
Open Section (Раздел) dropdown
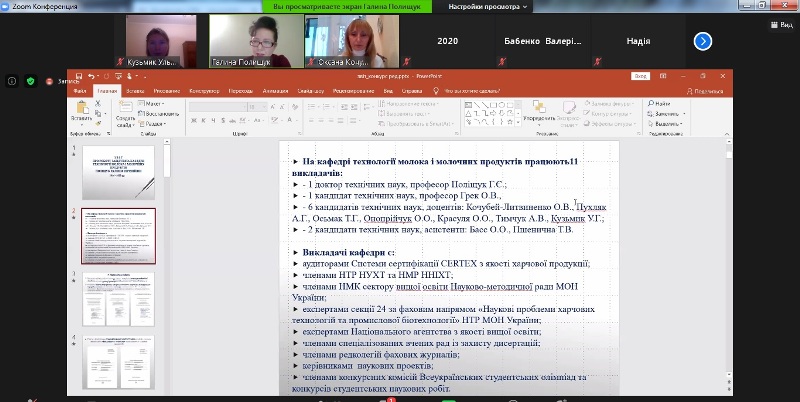[x=152, y=123]
